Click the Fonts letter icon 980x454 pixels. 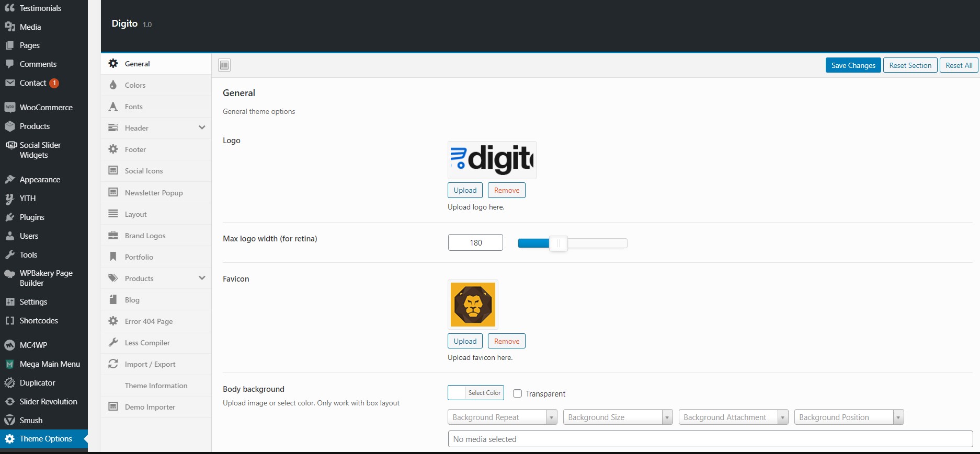[113, 107]
